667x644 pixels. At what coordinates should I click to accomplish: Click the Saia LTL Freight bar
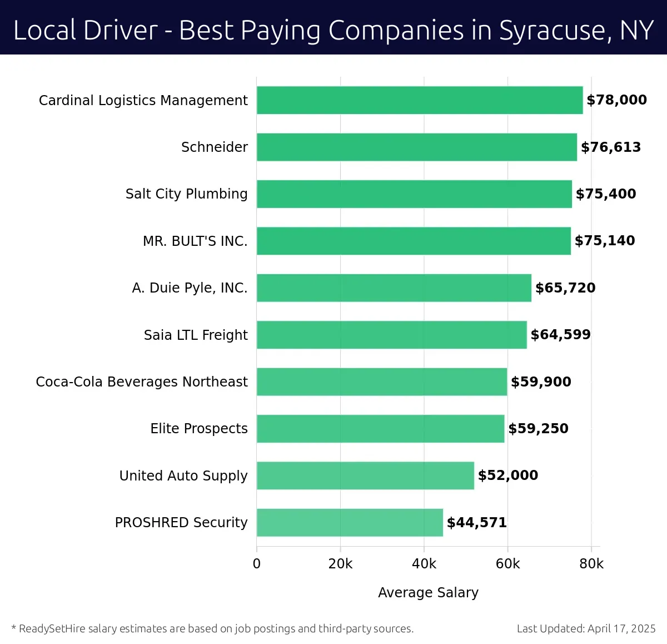tap(392, 335)
